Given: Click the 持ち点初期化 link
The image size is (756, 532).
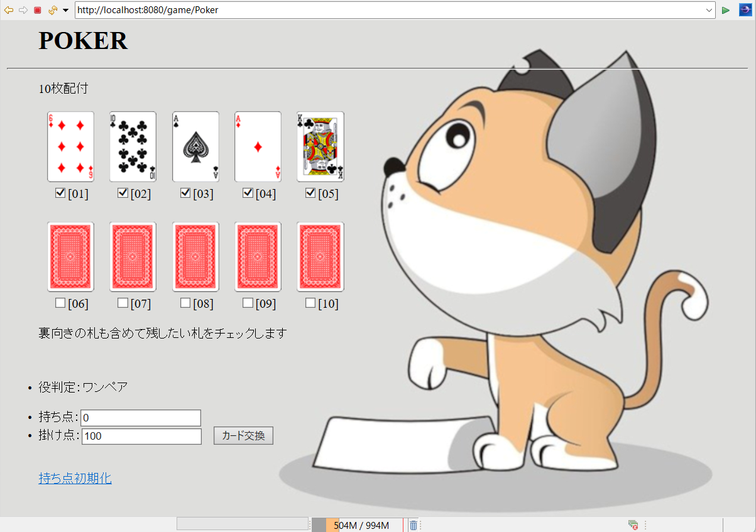Looking at the screenshot, I should pyautogui.click(x=75, y=479).
